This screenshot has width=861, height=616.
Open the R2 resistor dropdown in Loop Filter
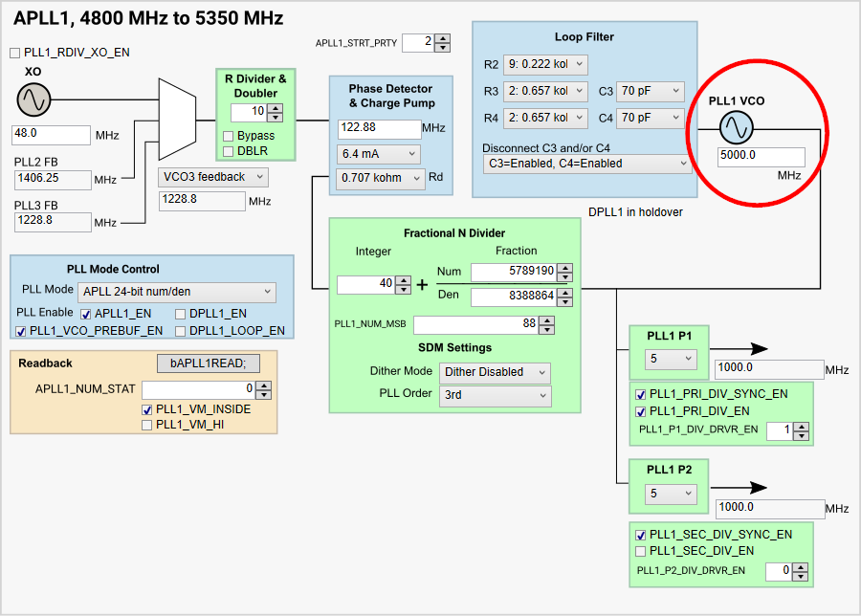click(x=545, y=64)
